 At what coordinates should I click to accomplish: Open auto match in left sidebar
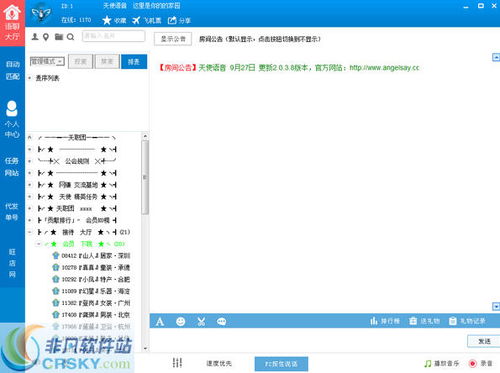[x=12, y=70]
